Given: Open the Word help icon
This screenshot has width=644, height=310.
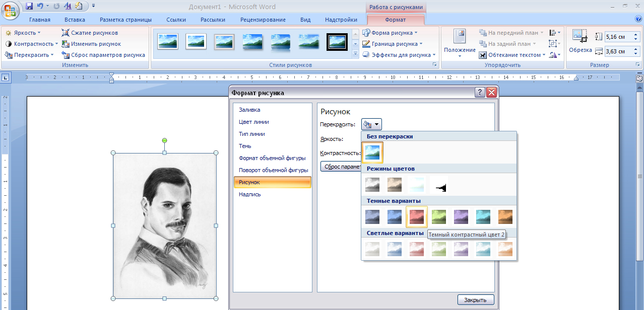Looking at the screenshot, I should pos(638,19).
